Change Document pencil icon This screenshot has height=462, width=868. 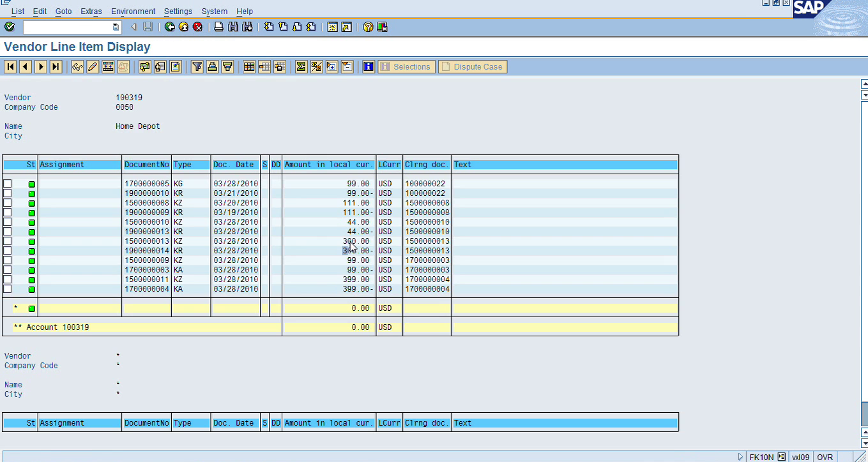(x=93, y=66)
